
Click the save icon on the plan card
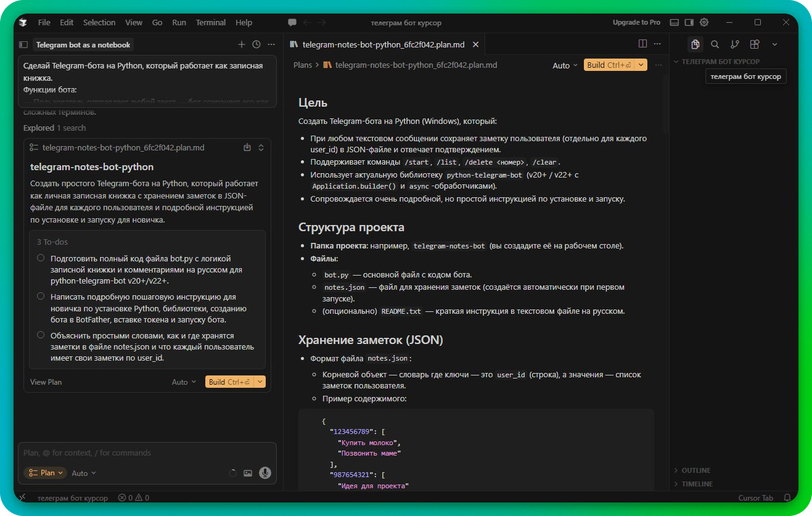[247, 148]
